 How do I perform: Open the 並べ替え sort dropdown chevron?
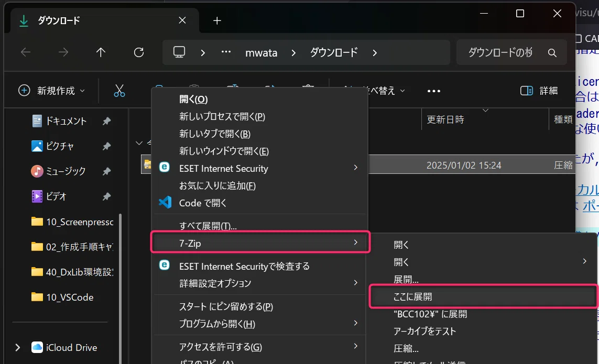tap(402, 91)
